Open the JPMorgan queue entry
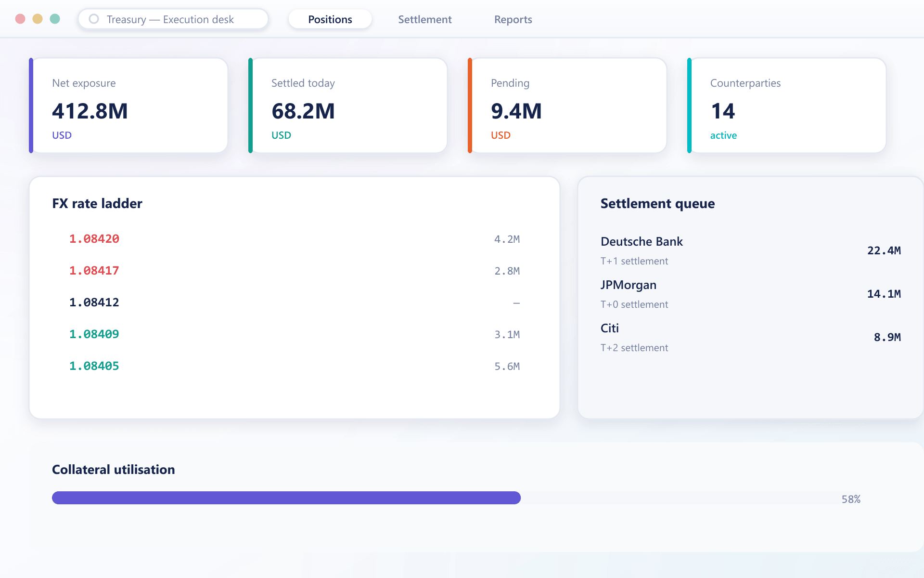924x578 pixels. coord(751,294)
